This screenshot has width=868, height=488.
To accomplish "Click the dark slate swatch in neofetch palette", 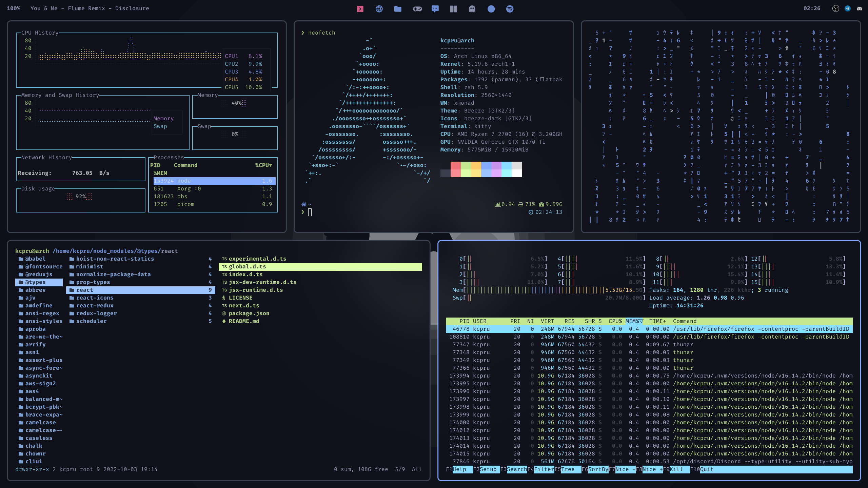I will click(445, 173).
